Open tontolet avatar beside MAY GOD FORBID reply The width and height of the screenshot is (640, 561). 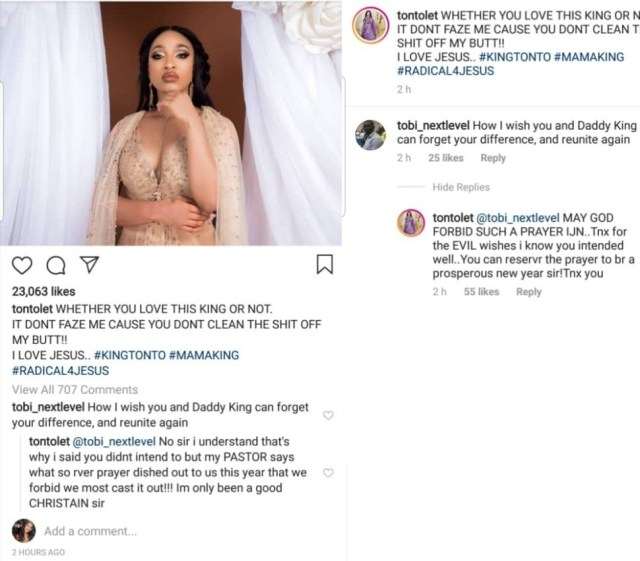(411, 223)
